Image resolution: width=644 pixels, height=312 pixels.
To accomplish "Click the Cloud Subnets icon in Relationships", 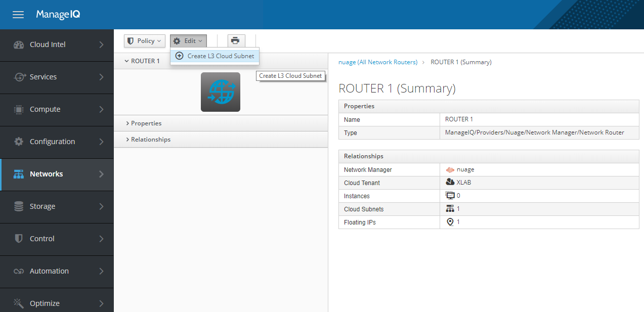I will click(449, 208).
